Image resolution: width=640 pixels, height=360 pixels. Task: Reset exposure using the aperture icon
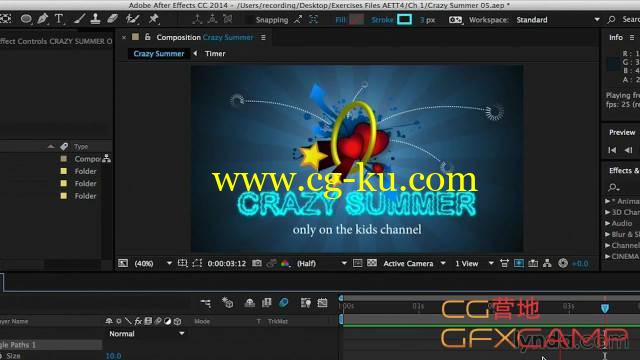563,263
